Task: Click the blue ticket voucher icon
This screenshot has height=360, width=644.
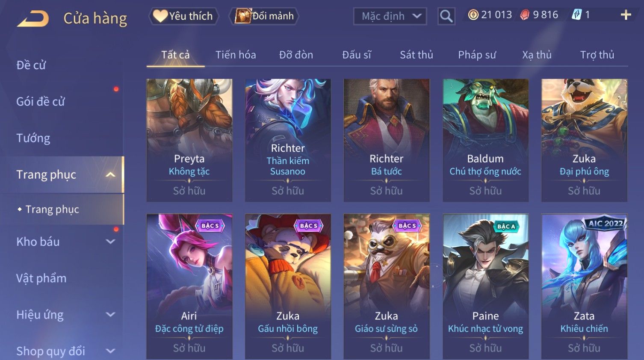Action: pyautogui.click(x=576, y=15)
